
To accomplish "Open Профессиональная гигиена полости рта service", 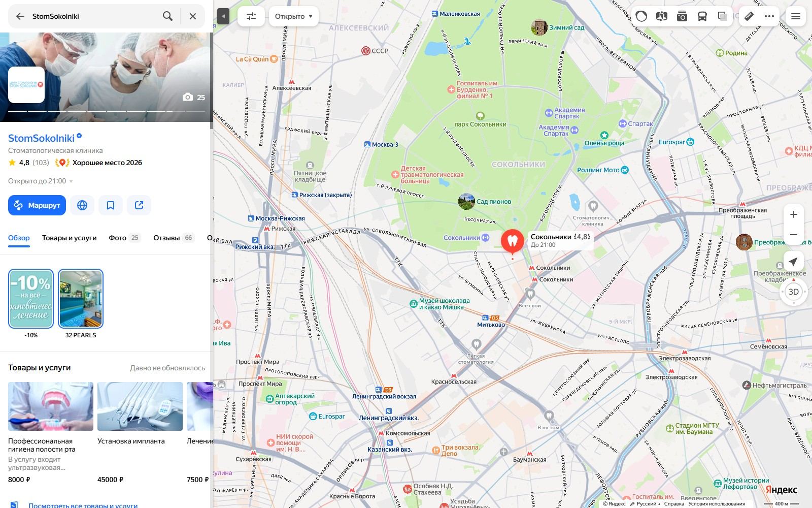I will click(51, 432).
